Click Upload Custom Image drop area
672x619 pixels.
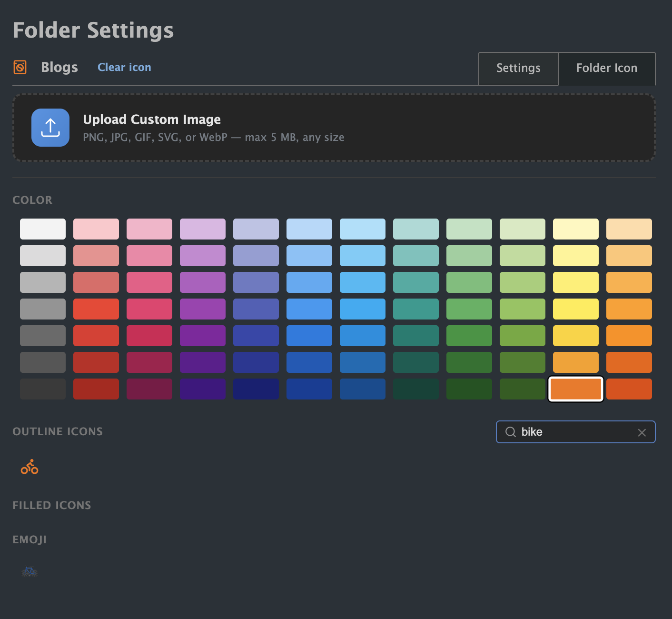333,128
